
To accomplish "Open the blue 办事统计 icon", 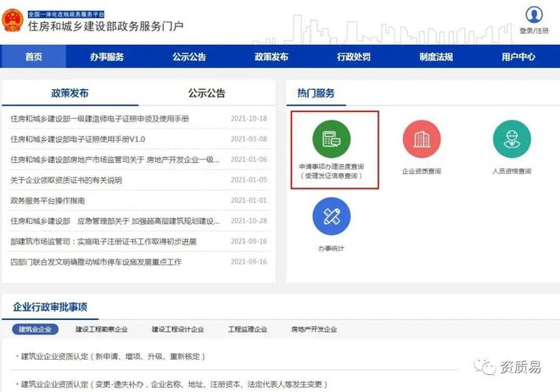I will (x=332, y=216).
